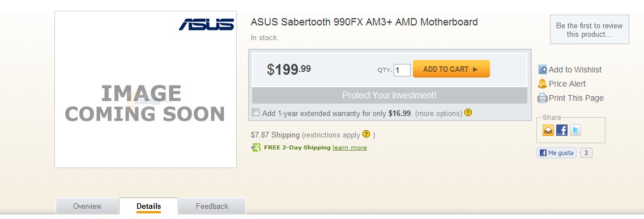
Task: Click the Me gusta Facebook like button
Action: 557,153
